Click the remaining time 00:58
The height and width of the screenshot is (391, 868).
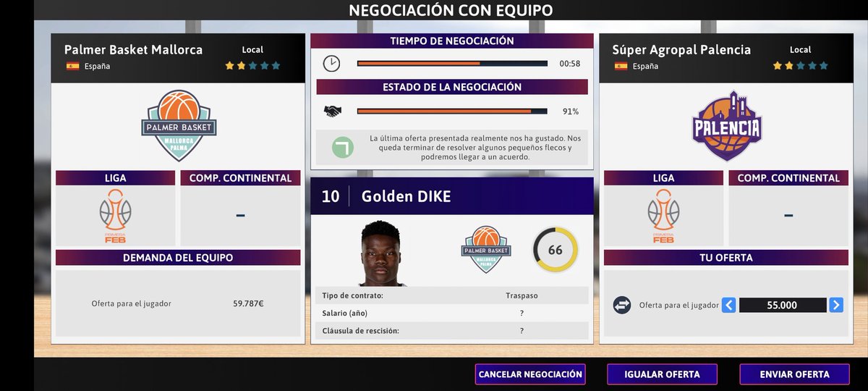[569, 64]
